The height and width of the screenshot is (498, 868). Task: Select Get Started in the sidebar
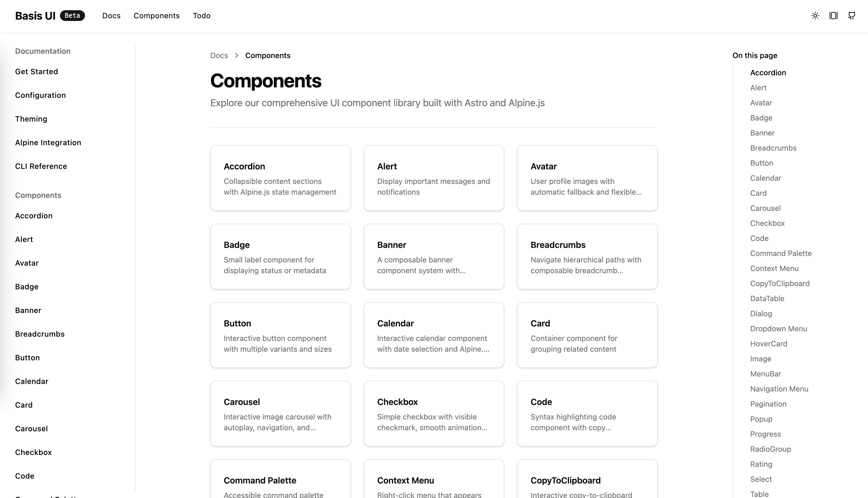click(36, 72)
